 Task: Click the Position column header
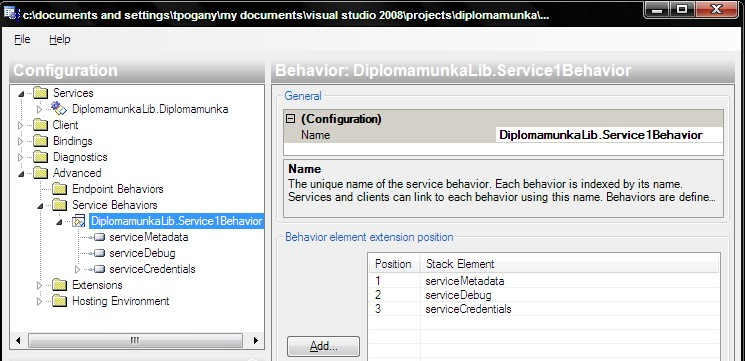click(x=394, y=264)
